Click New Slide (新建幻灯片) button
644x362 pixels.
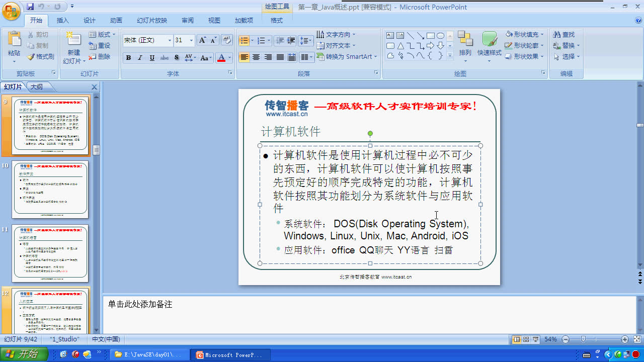(x=74, y=48)
